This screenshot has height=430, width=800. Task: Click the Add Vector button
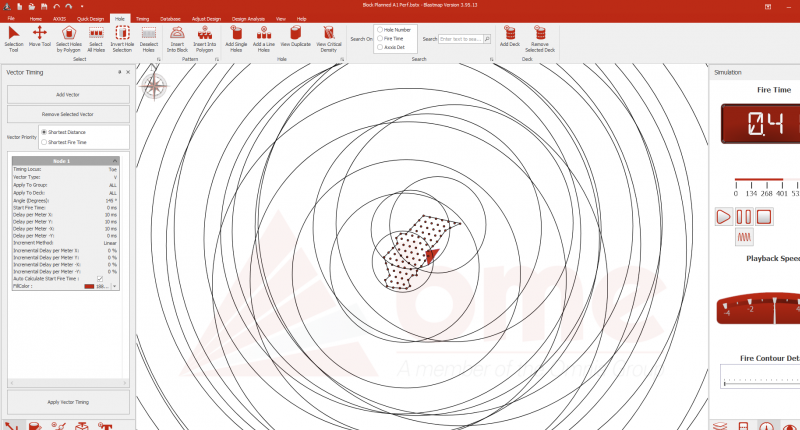(x=68, y=94)
